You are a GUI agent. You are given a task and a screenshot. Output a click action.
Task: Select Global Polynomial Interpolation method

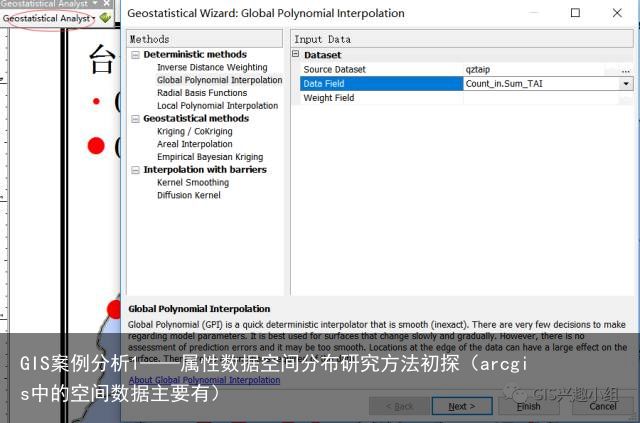click(x=219, y=80)
